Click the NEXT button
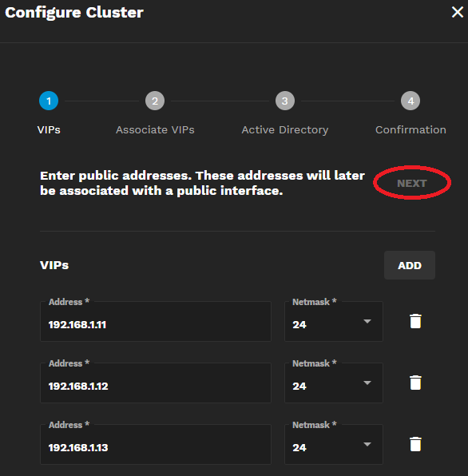The width and height of the screenshot is (468, 476). pyautogui.click(x=412, y=183)
